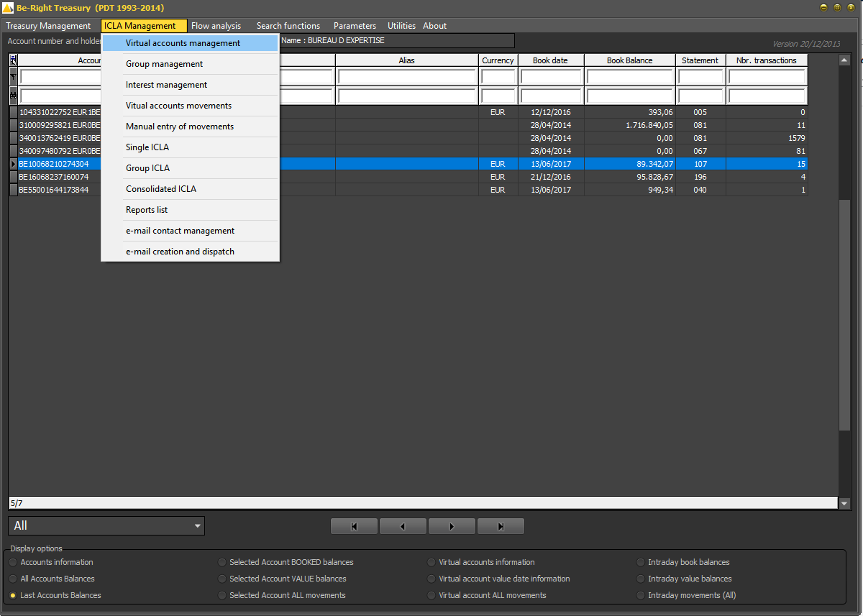Click the Currency column header
Screen dimensions: 863x616
click(498, 60)
